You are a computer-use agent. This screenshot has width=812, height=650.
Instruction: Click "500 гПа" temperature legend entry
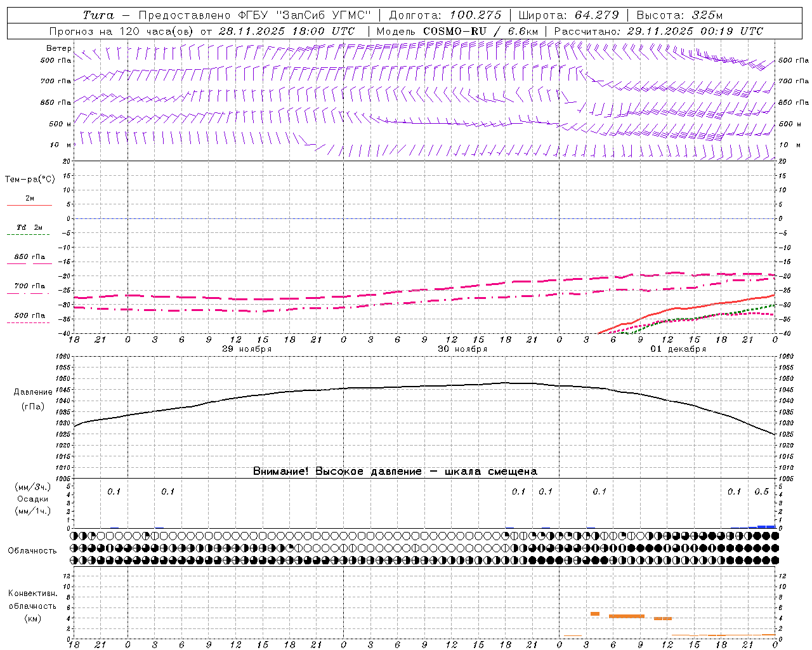click(x=30, y=315)
